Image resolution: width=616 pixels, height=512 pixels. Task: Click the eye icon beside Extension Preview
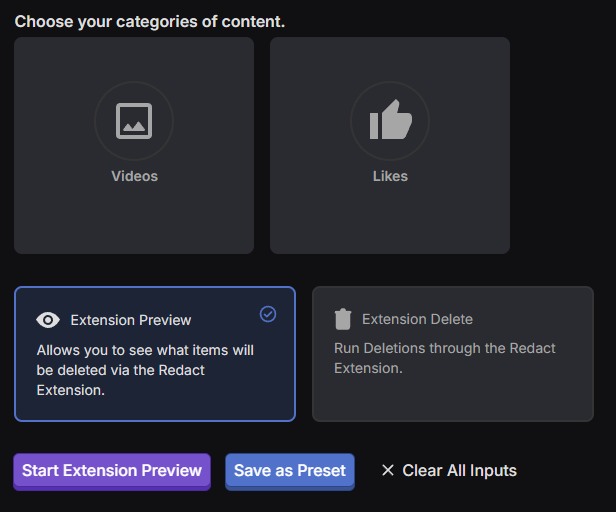tap(48, 320)
